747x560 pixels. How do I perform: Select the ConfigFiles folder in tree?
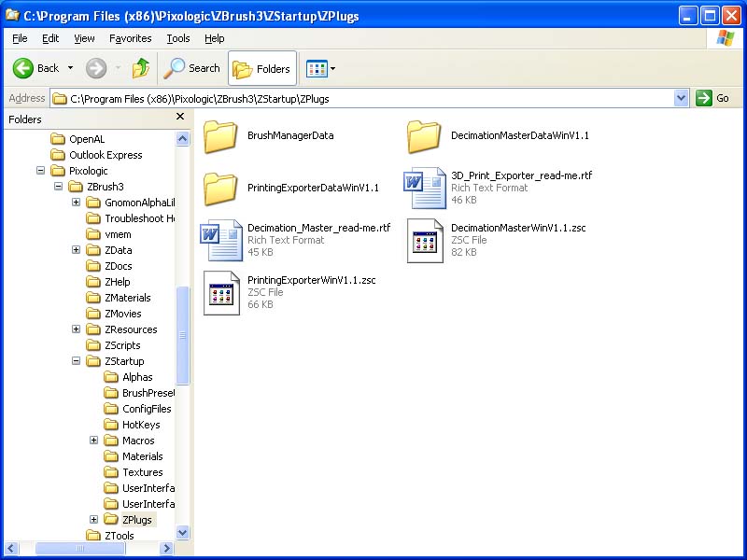point(137,409)
